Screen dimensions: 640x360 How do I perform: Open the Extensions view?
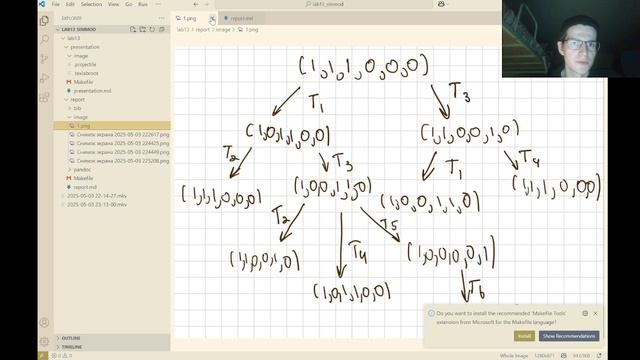coord(44,97)
